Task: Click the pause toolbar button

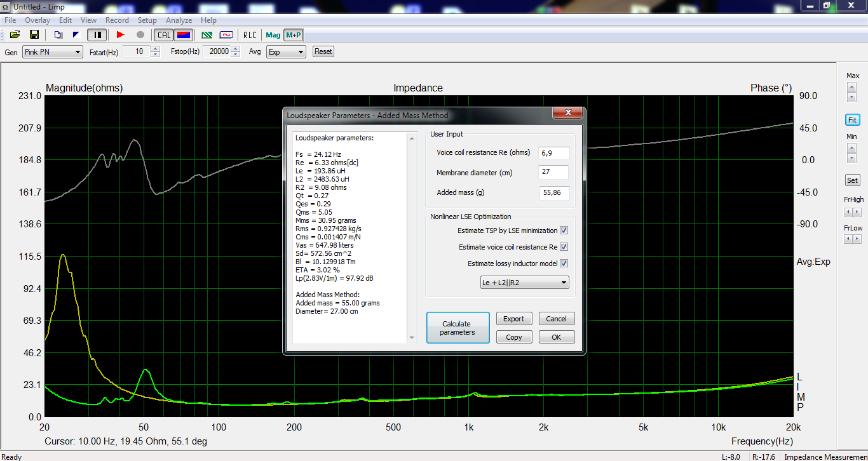Action: point(97,35)
